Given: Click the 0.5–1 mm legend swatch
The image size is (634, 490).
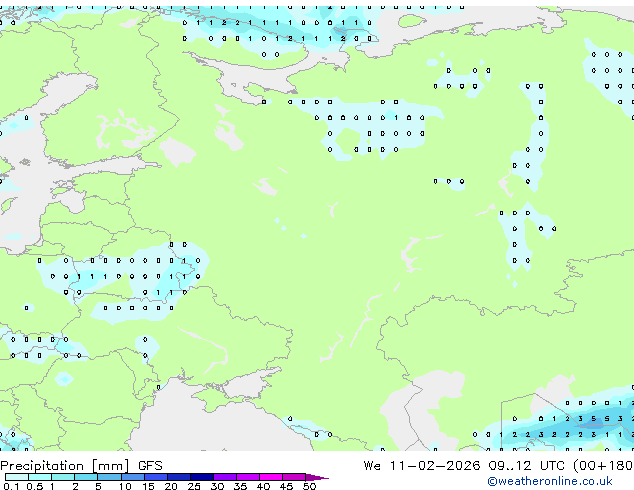Looking at the screenshot, I should [40, 477].
